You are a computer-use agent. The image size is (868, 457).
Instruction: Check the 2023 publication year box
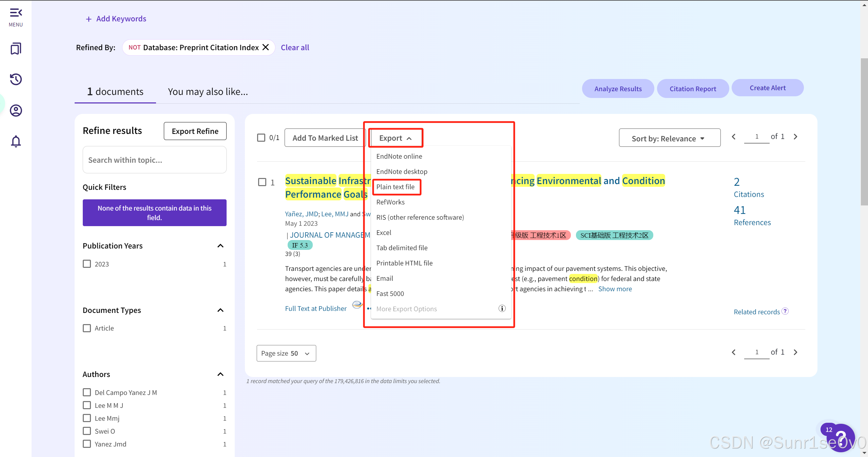pos(87,264)
